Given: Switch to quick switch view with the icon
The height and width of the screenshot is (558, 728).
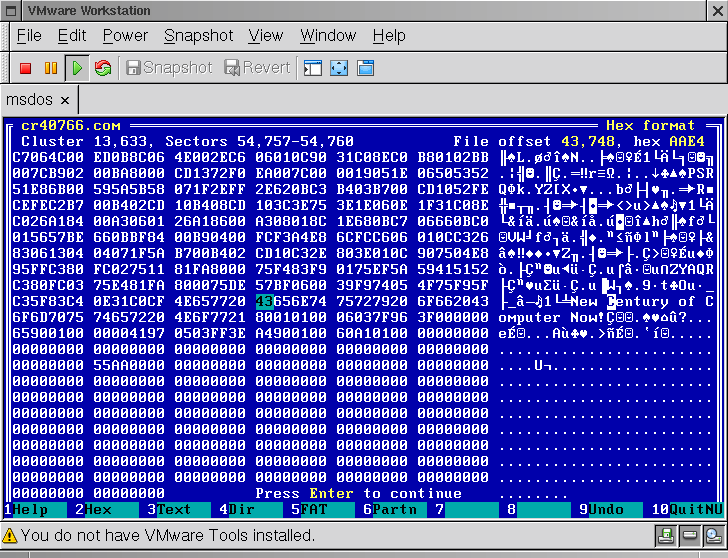Looking at the screenshot, I should coord(365,68).
